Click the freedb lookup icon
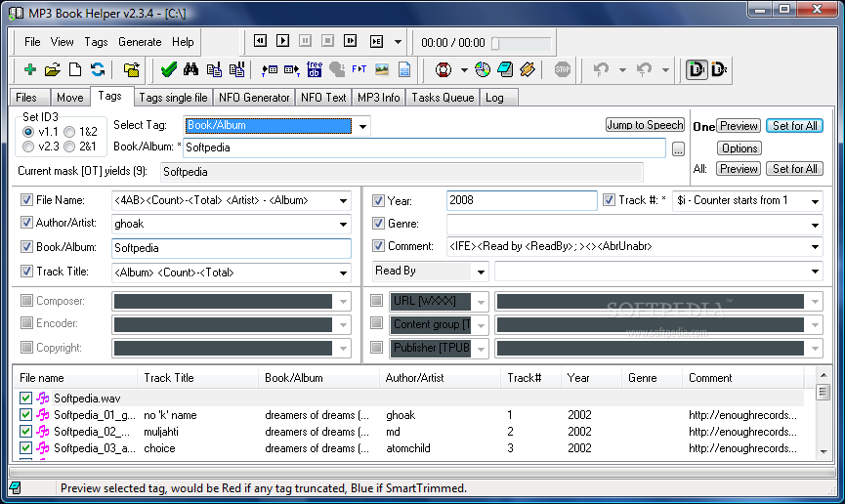The height and width of the screenshot is (504, 845). point(315,69)
